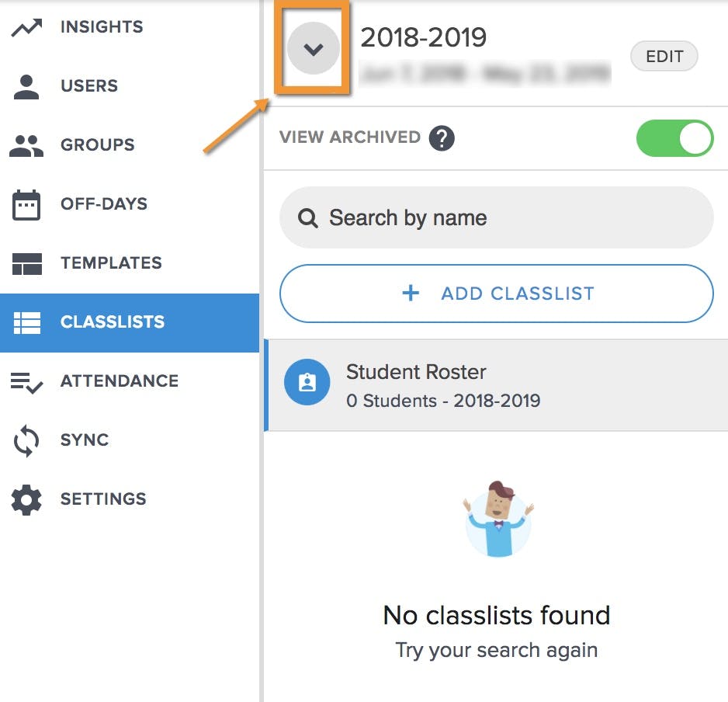Open Settings via the gear icon
Image resolution: width=728 pixels, height=702 pixels.
(x=26, y=500)
